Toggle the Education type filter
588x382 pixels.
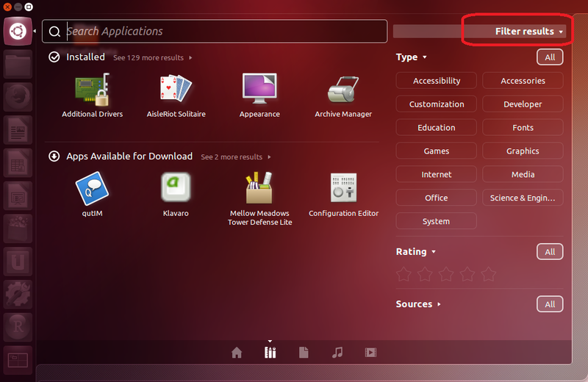[x=436, y=128]
